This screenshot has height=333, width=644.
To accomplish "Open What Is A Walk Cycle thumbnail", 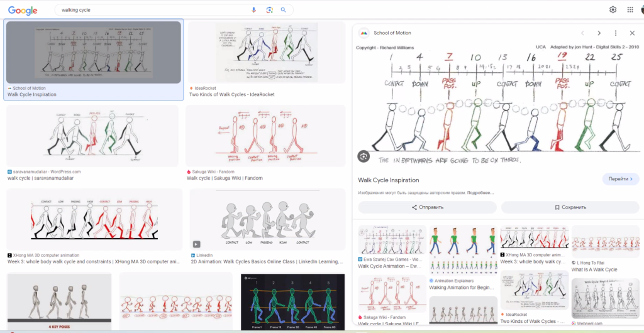I will pos(606,241).
